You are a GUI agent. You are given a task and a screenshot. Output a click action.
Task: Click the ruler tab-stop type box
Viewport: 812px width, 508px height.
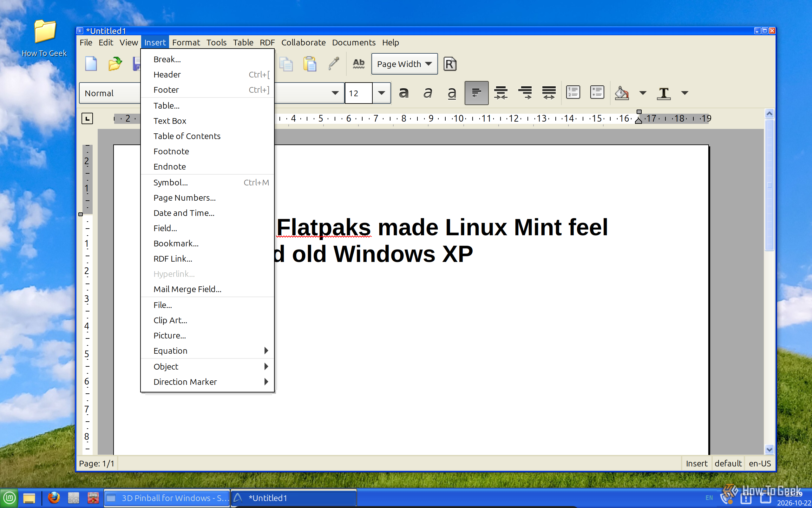tap(87, 118)
